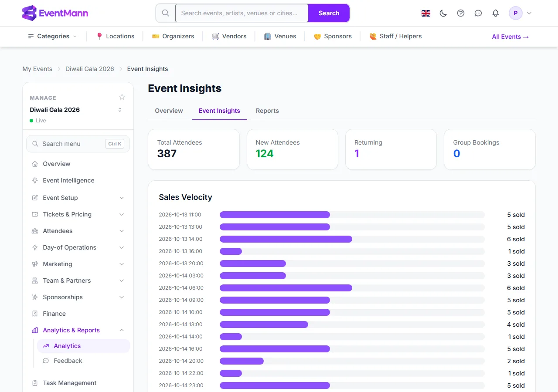This screenshot has width=558, height=392.
Task: Click the magnifier icon in search bar
Action: click(x=166, y=13)
